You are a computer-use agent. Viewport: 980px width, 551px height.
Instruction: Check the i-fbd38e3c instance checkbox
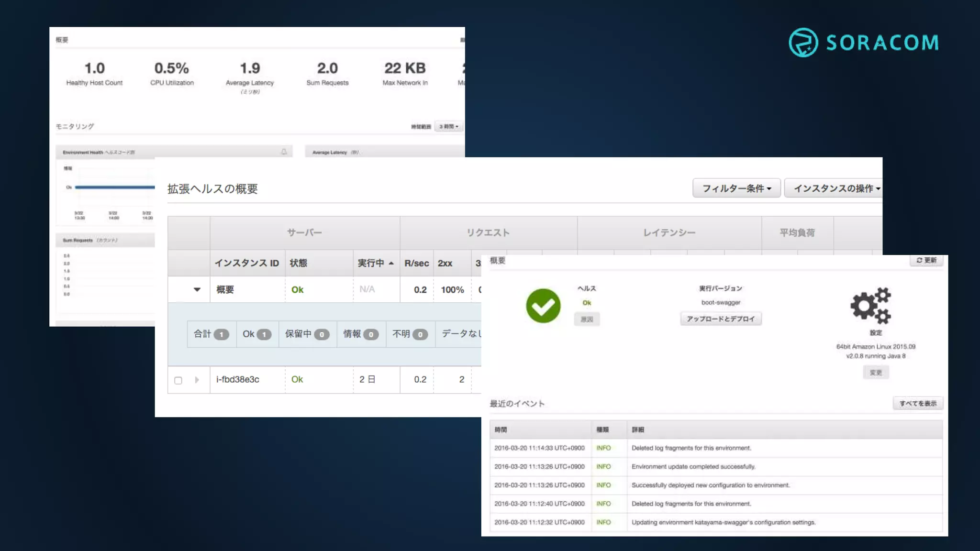(178, 380)
